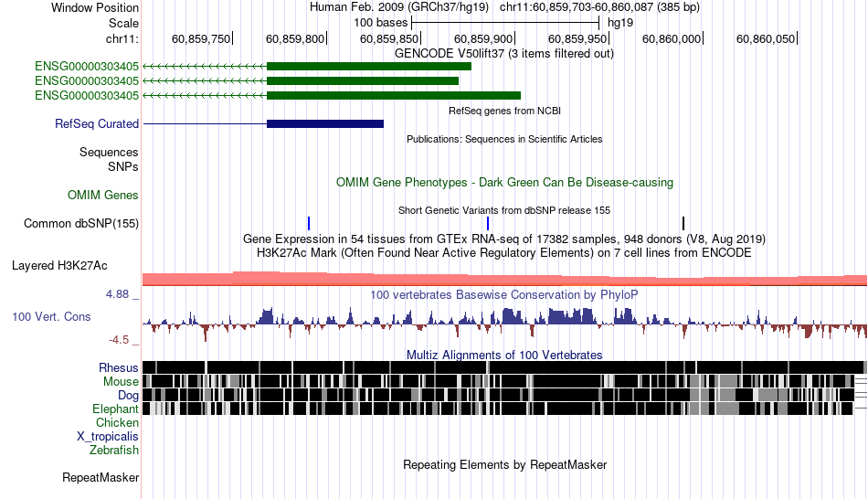Open the OMIM Genes track label
Screen dimensions: 868x499
click(x=103, y=195)
